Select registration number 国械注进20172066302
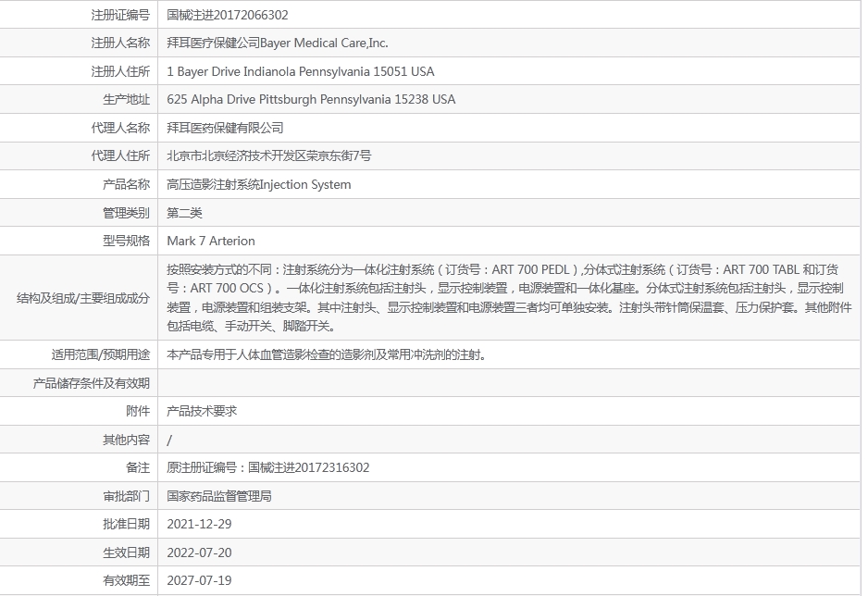868x596 pixels. [x=228, y=15]
